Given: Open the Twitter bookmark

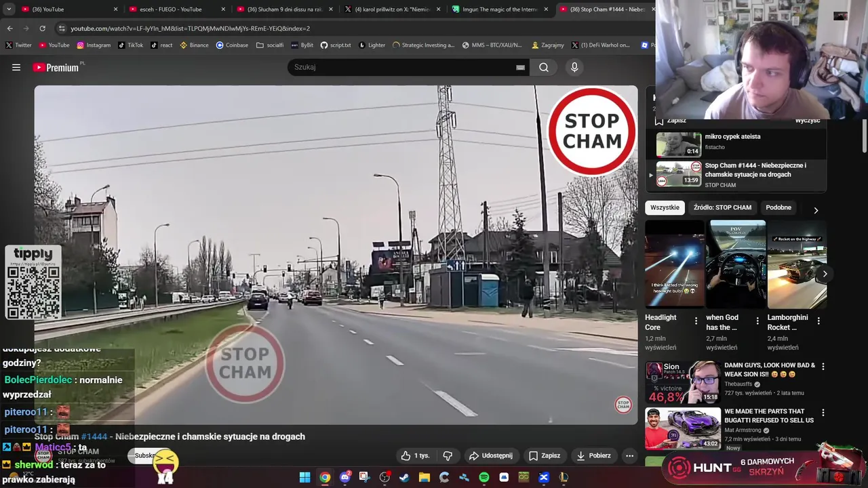Looking at the screenshot, I should click(x=19, y=45).
